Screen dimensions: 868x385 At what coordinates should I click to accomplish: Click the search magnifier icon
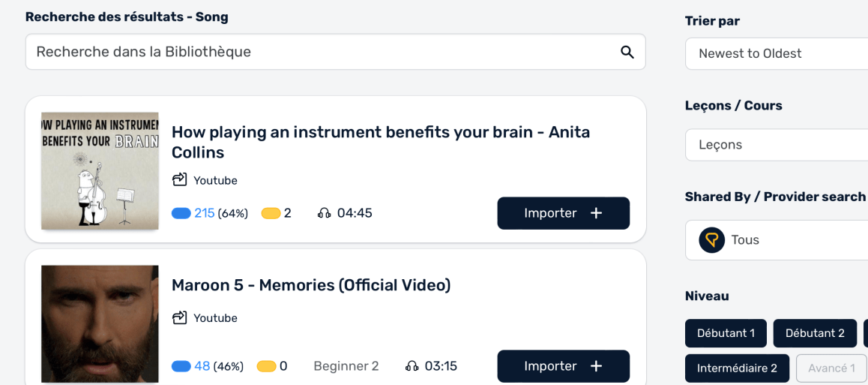click(627, 52)
